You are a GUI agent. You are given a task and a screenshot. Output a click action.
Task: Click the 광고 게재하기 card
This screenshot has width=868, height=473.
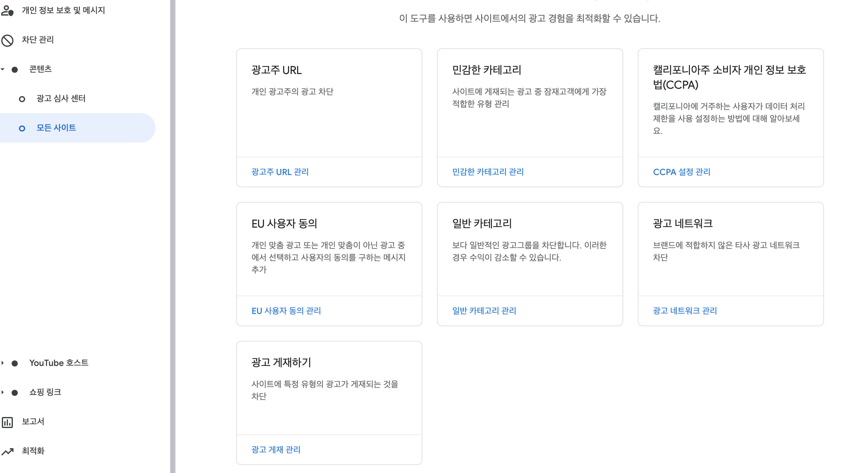point(329,400)
